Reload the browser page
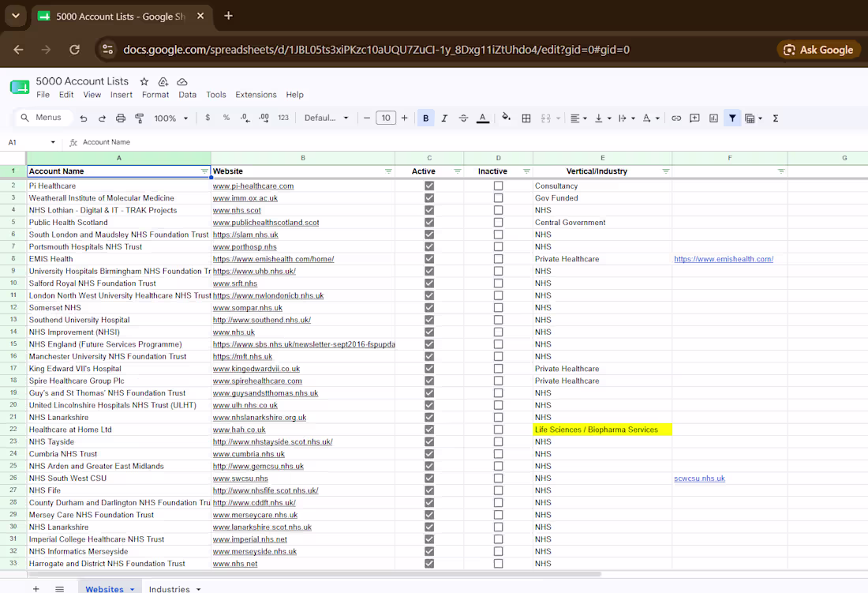Image resolution: width=868 pixels, height=593 pixels. (x=74, y=49)
